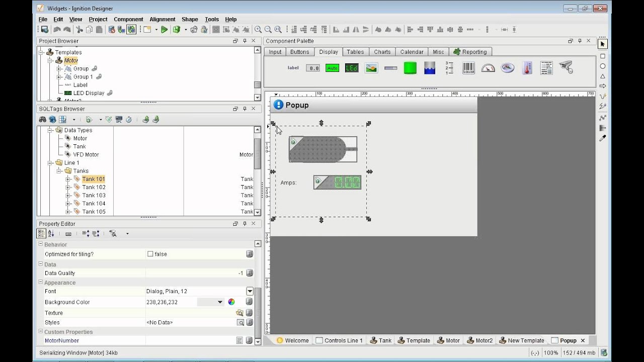644x362 pixels.
Task: Open Background Color picker wheel
Action: [231, 302]
